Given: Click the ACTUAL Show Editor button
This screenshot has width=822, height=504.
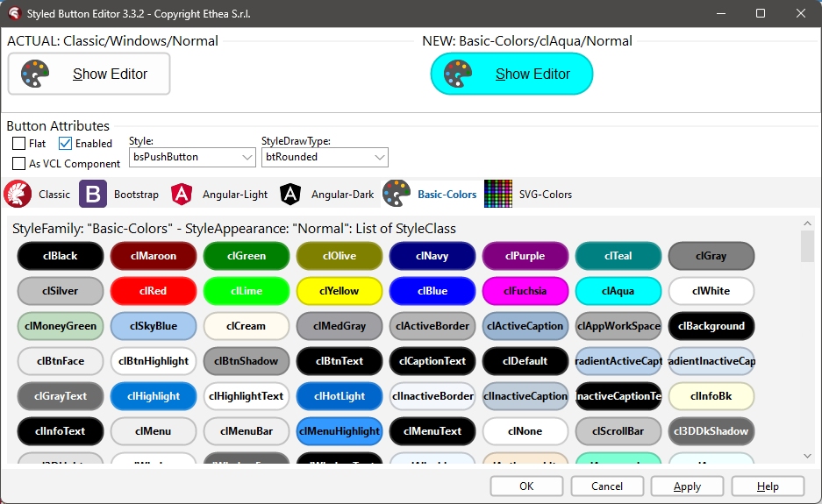Looking at the screenshot, I should coord(89,74).
